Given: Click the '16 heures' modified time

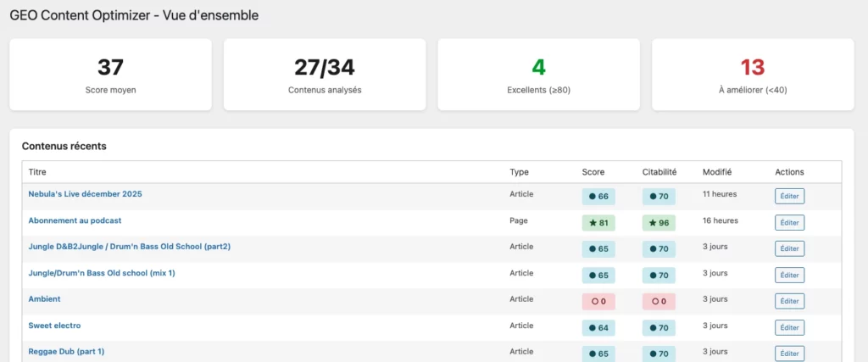Looking at the screenshot, I should pyautogui.click(x=721, y=220).
